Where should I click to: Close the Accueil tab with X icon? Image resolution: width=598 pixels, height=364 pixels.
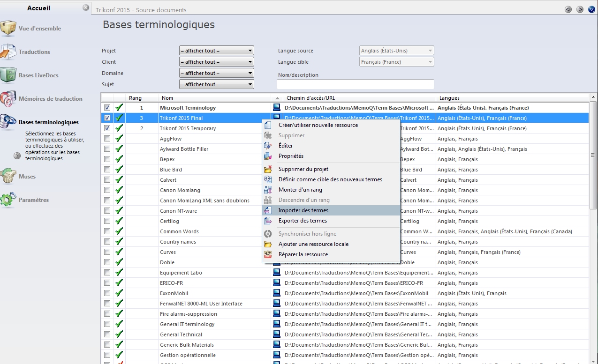[x=86, y=7]
